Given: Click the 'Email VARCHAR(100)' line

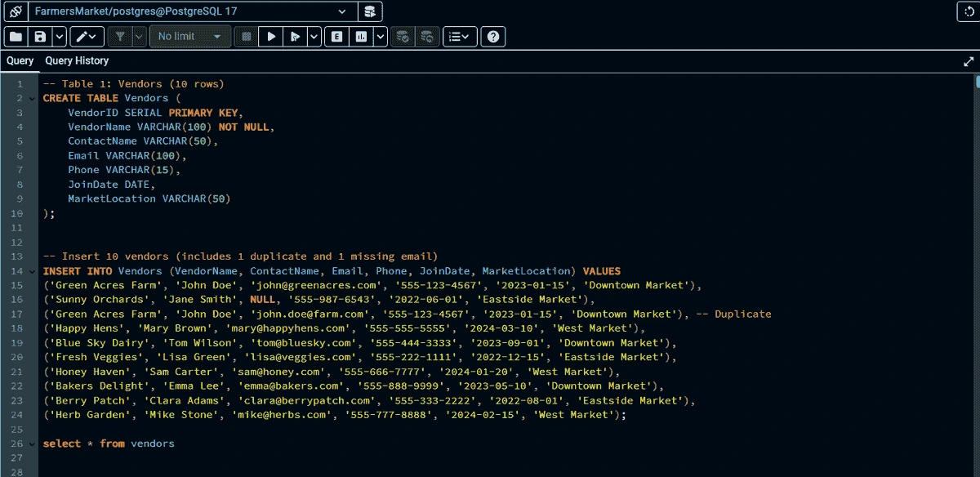Looking at the screenshot, I should coord(127,155).
